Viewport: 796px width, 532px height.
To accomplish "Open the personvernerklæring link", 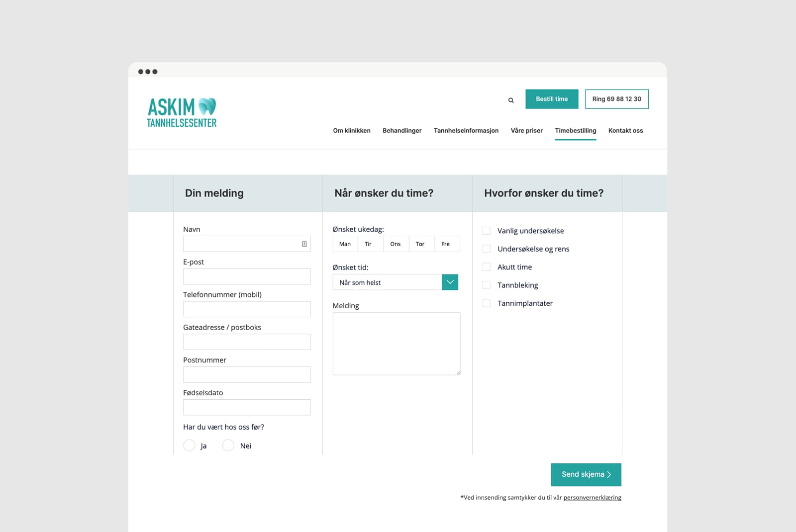I will [592, 498].
